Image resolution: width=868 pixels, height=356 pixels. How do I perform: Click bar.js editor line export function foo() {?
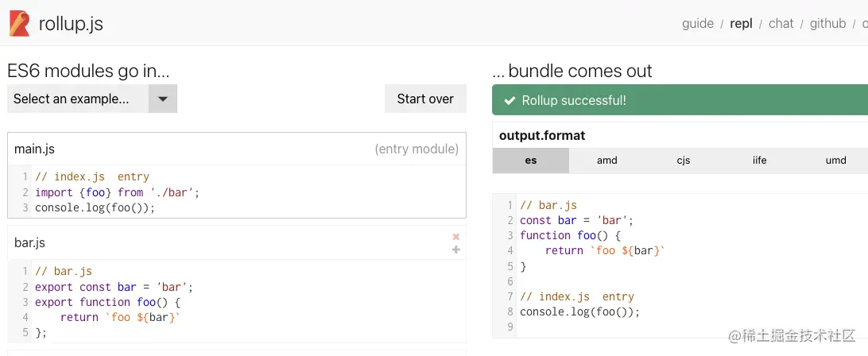pyautogui.click(x=108, y=302)
